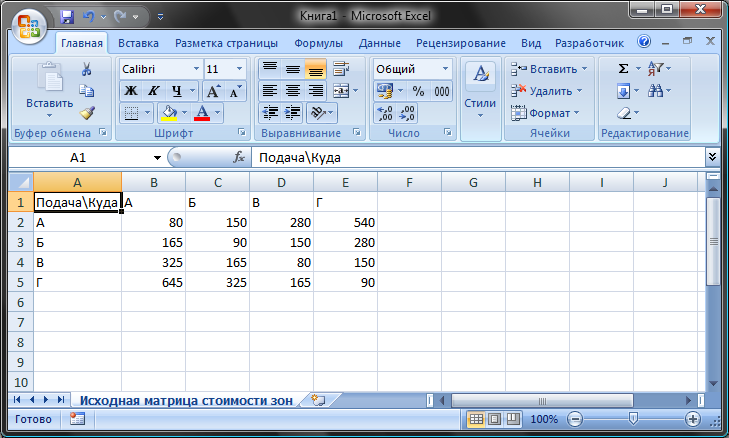This screenshot has width=729, height=438.
Task: Click the AutoSum sigma icon
Action: [x=624, y=69]
